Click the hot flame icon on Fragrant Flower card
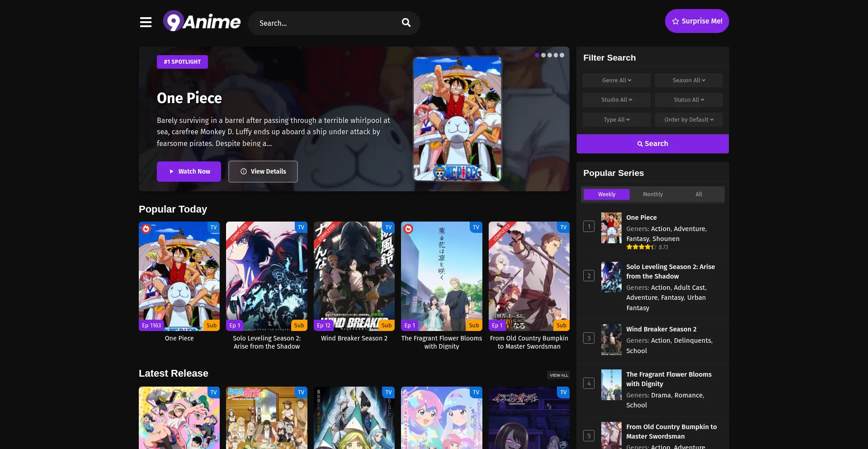The width and height of the screenshot is (868, 449). click(408, 229)
